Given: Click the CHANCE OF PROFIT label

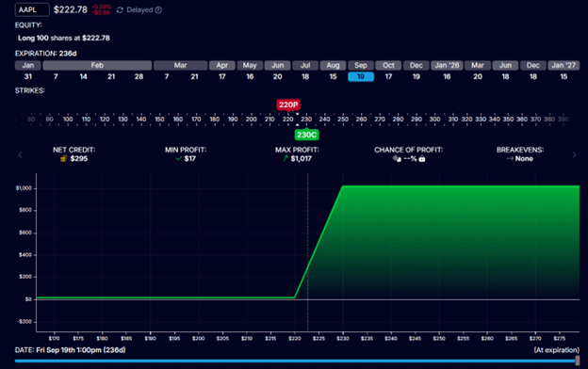Looking at the screenshot, I should [x=408, y=150].
